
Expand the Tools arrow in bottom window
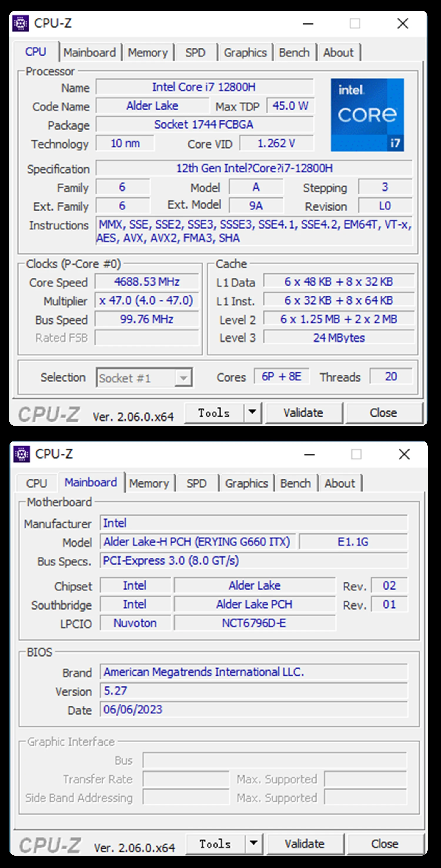click(x=253, y=843)
